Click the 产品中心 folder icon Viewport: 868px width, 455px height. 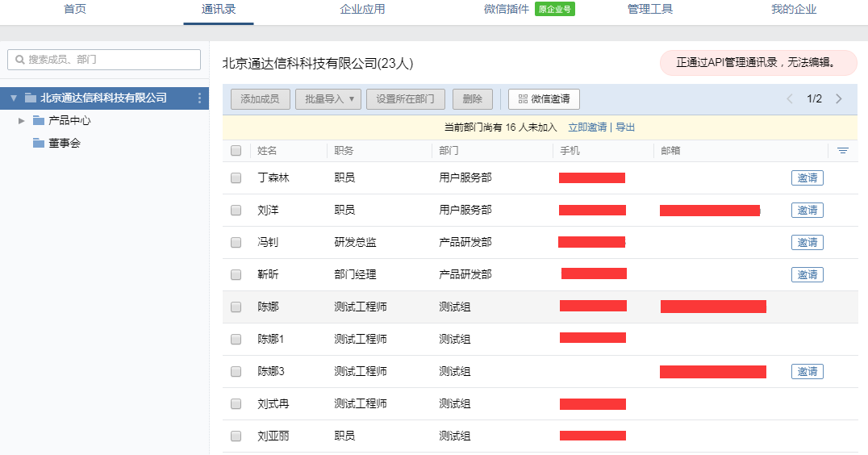point(39,121)
